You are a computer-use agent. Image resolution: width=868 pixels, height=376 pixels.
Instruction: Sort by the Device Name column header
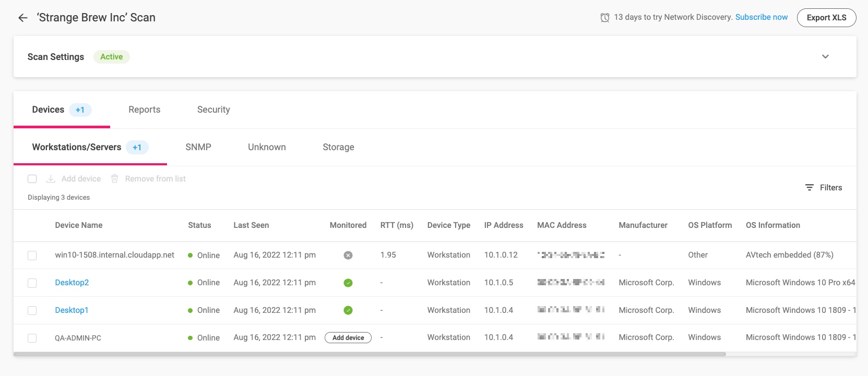(79, 225)
